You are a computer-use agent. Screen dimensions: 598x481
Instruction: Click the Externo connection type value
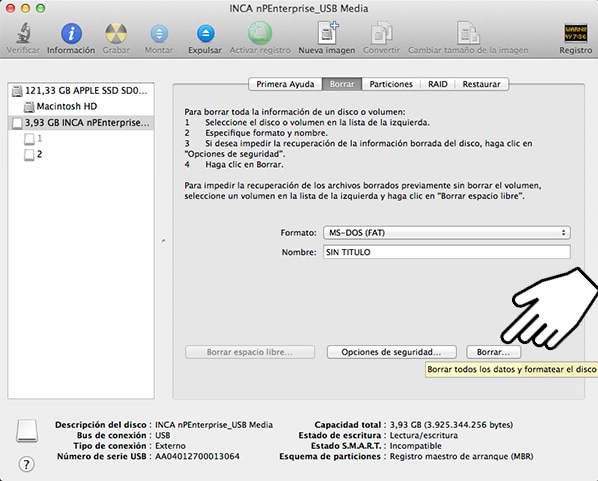click(170, 446)
